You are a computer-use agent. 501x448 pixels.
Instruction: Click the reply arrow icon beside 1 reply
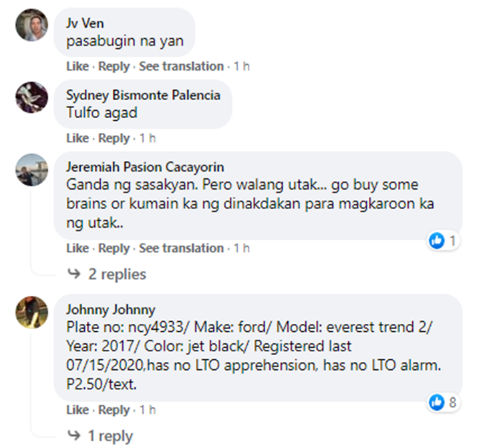[74, 435]
